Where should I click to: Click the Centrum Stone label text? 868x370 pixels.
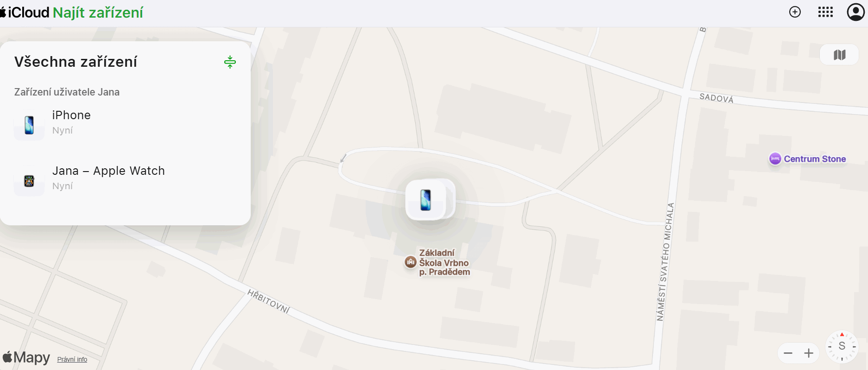(x=815, y=159)
